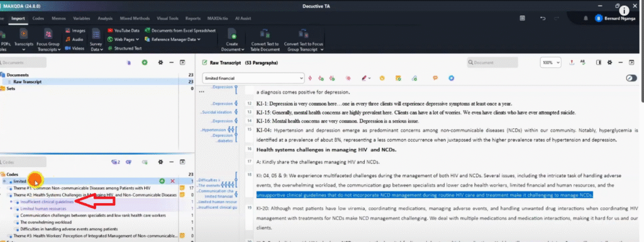Screen dimensions: 644x242
Task: Open Documents panel settings gear
Action: tap(160, 63)
